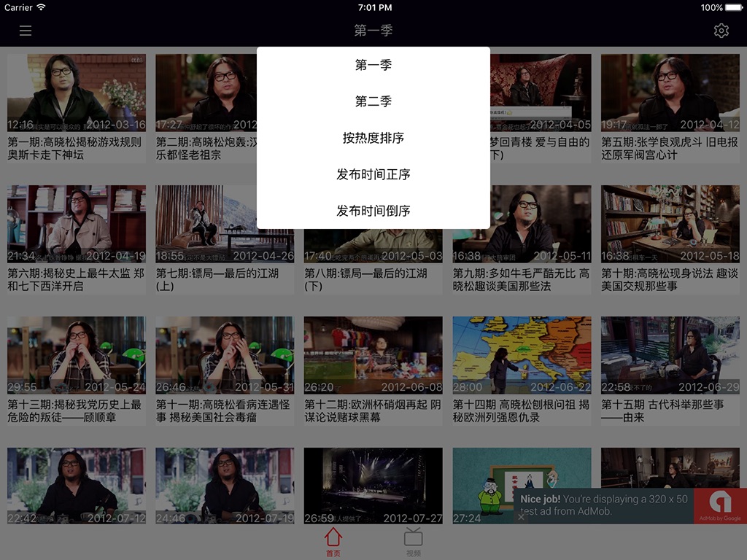Choose 发布时间倒序 sort option

pyautogui.click(x=373, y=211)
